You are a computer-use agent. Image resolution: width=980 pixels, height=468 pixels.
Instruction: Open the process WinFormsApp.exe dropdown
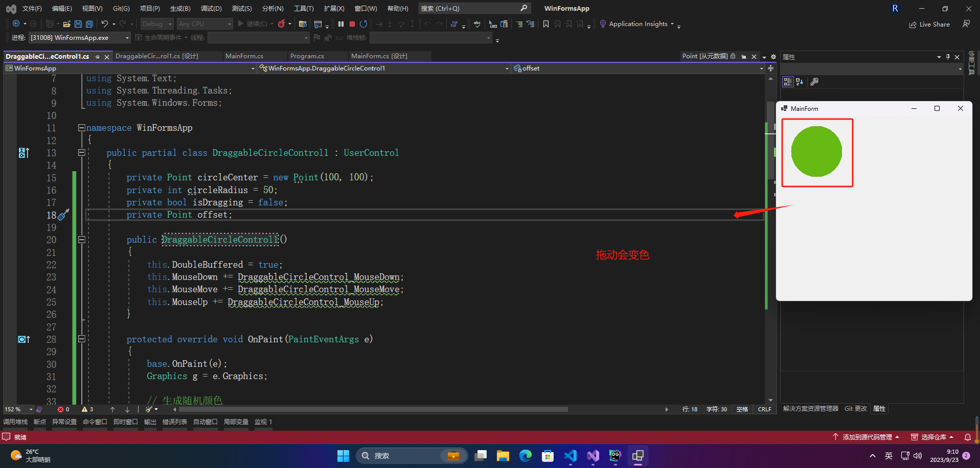coord(79,37)
